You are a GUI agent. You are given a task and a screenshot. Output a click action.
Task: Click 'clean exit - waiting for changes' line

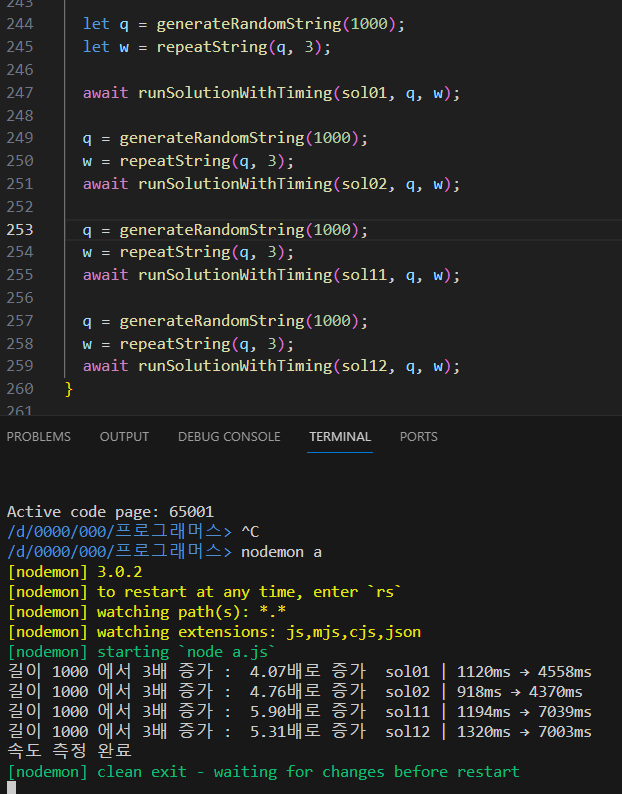(263, 772)
